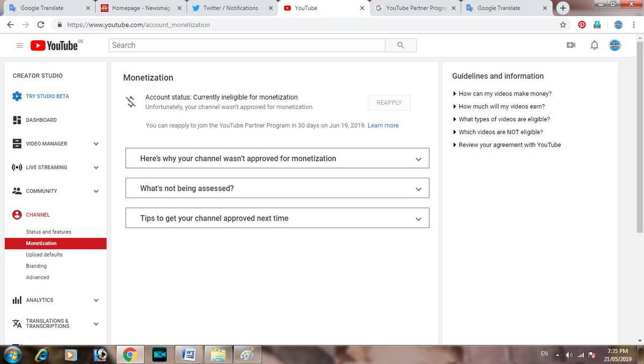
Task: Click the browser back arrow
Action: [10, 25]
